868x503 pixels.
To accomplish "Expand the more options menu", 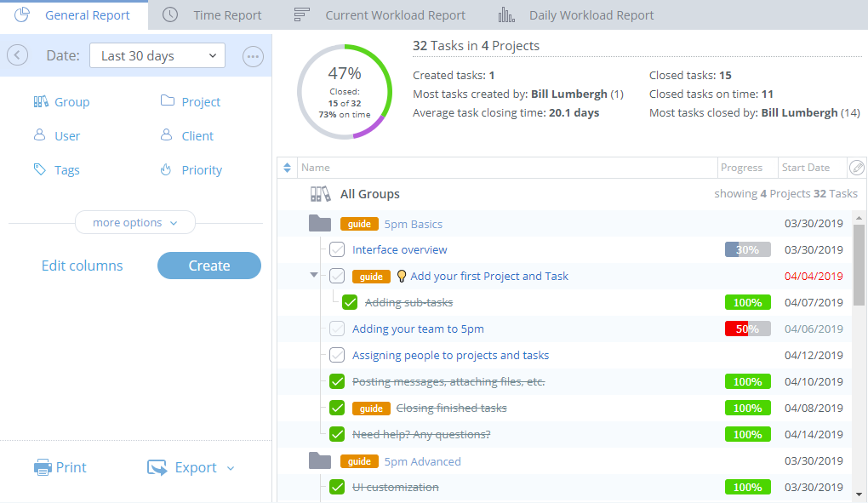I will (134, 222).
